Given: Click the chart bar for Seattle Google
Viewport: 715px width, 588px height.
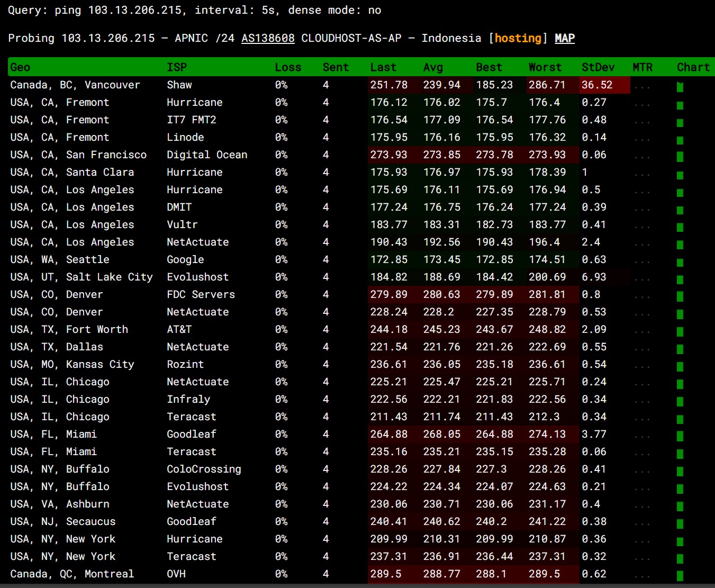Looking at the screenshot, I should tap(680, 262).
